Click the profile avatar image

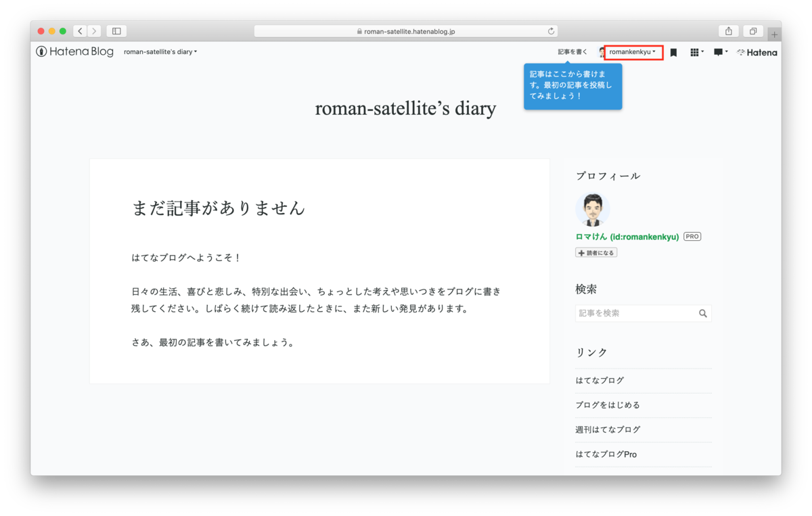coord(592,210)
